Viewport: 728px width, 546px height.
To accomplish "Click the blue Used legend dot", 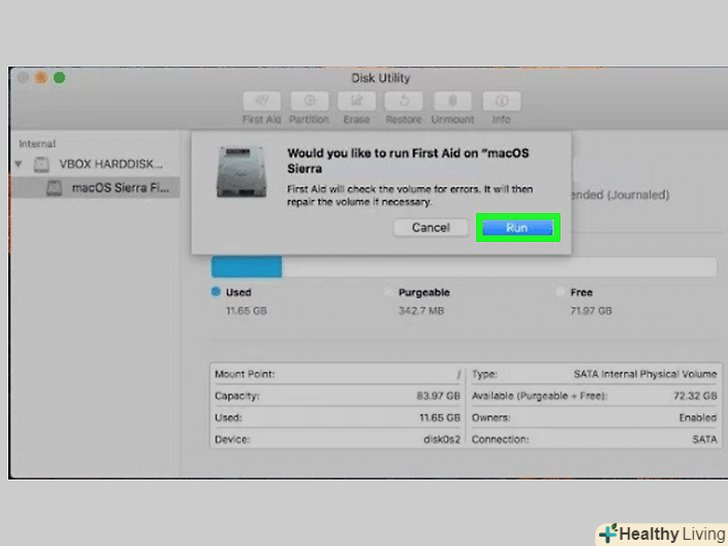I will (x=215, y=292).
